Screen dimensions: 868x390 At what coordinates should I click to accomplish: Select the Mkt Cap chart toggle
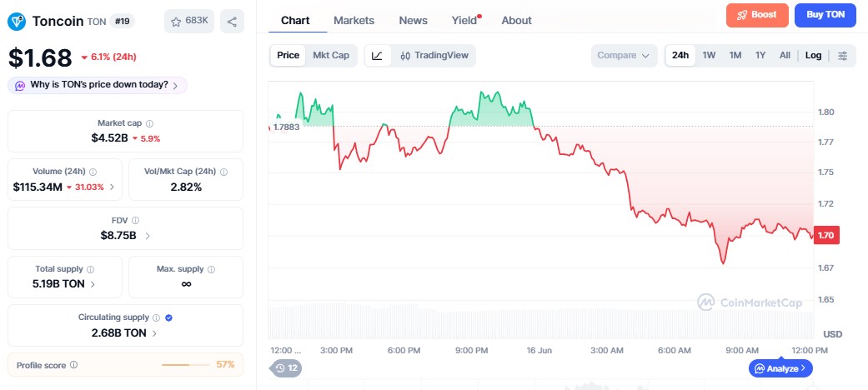pos(331,55)
